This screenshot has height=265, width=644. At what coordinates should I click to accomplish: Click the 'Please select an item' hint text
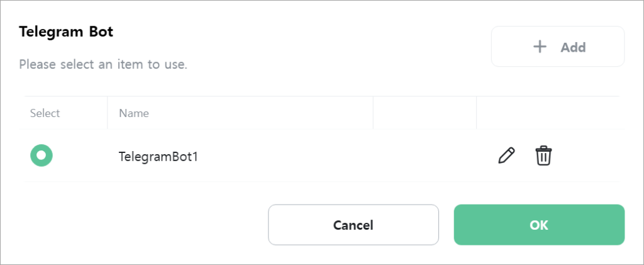[103, 64]
